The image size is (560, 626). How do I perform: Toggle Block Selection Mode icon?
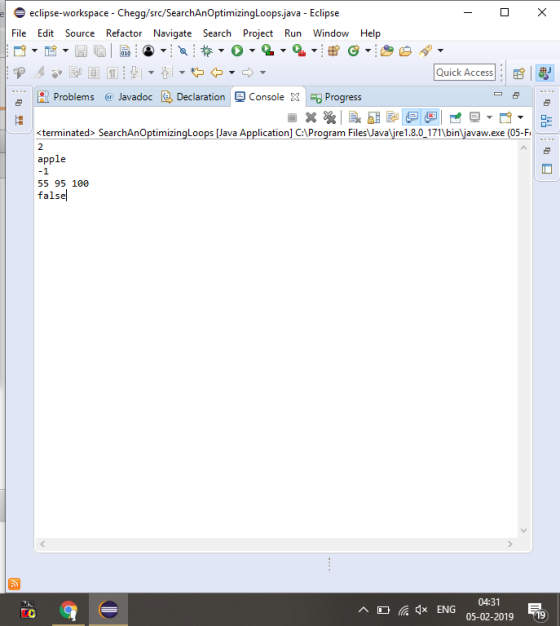[94, 73]
